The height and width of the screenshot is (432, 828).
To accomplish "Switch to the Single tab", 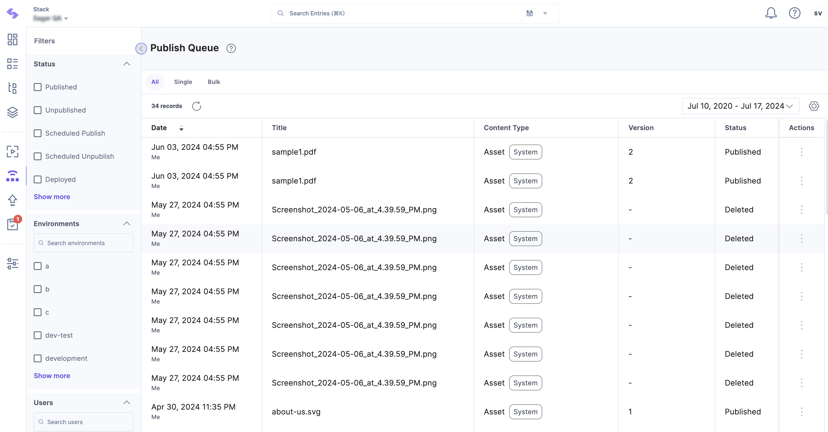I will click(x=183, y=82).
